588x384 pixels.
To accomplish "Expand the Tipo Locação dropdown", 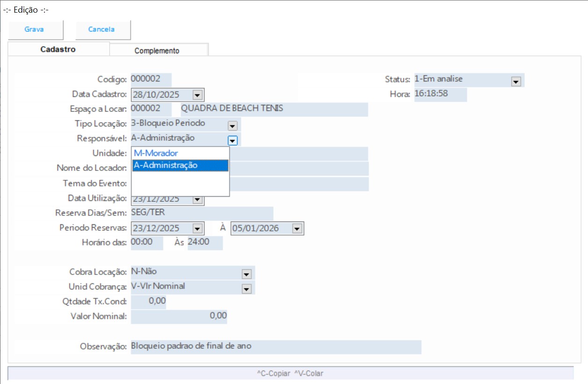I will coord(232,126).
